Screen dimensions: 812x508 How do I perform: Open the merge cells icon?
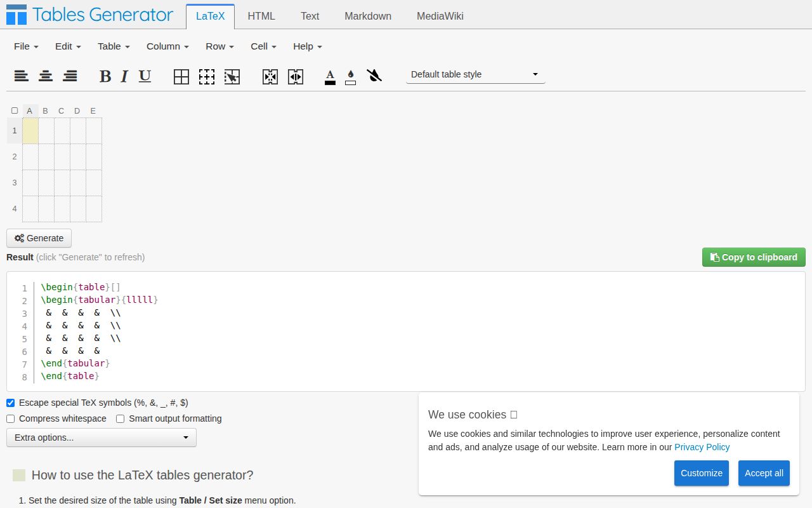point(270,76)
